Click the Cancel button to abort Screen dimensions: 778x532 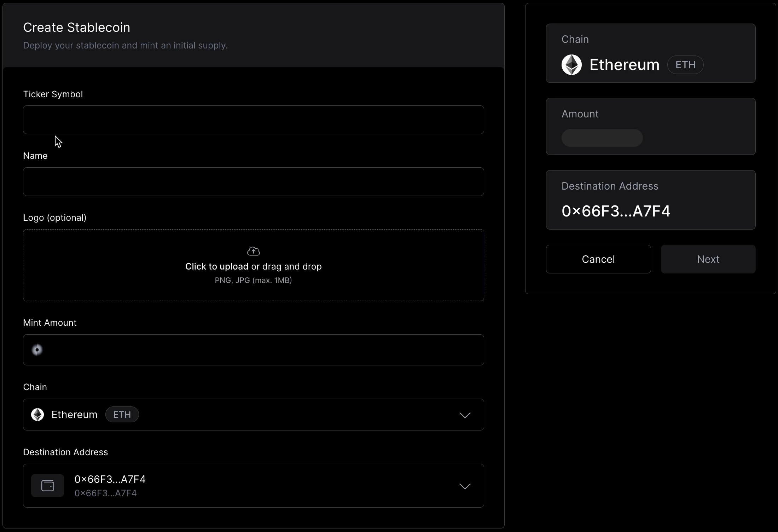598,259
